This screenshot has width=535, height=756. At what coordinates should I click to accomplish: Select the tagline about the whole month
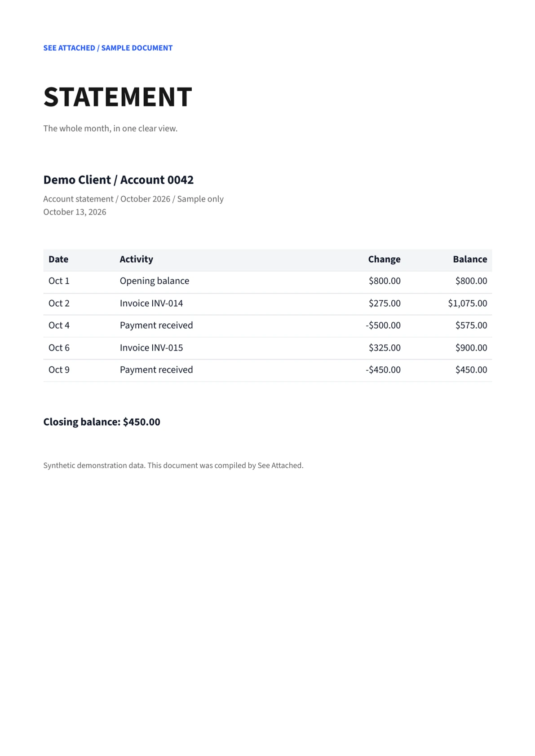[x=111, y=128]
